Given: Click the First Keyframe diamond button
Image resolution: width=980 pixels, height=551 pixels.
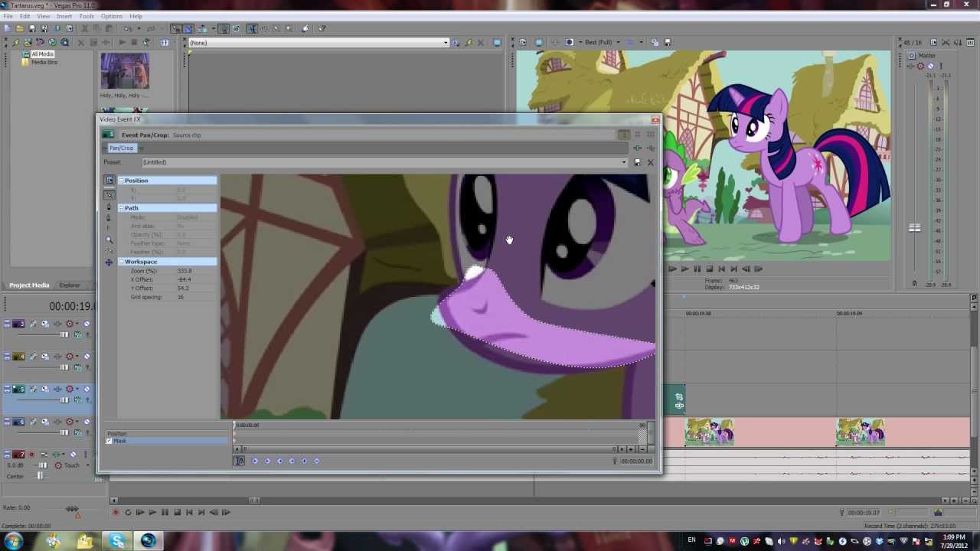Looking at the screenshot, I should pos(255,461).
